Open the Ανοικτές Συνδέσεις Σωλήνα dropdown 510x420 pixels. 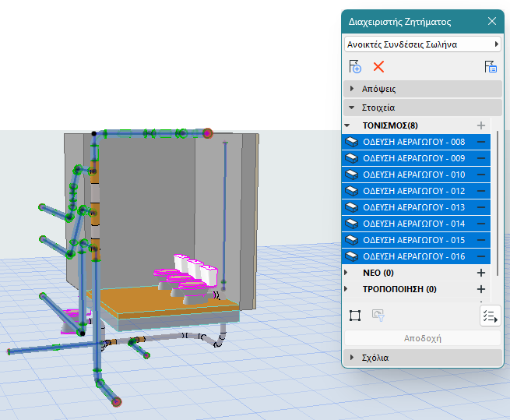click(x=422, y=44)
